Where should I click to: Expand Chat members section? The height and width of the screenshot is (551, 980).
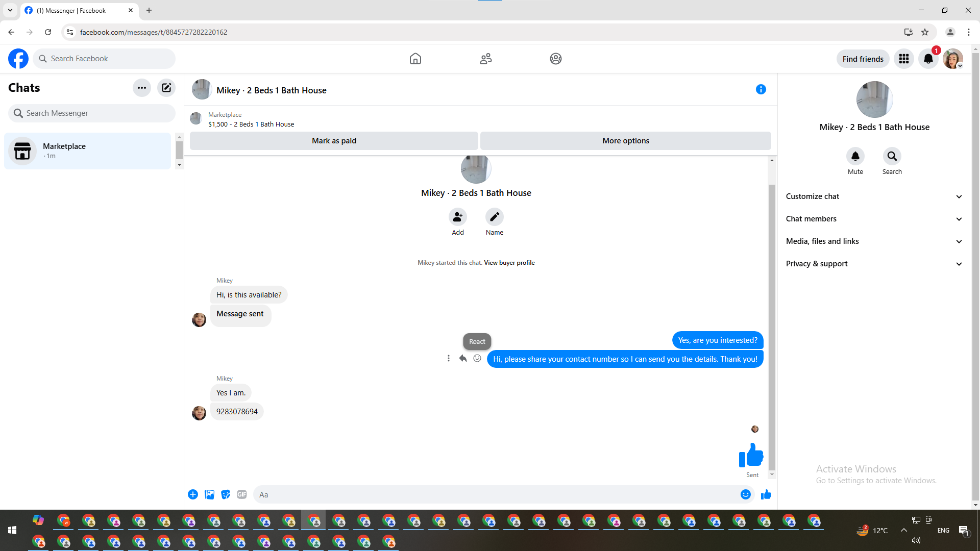coord(874,219)
